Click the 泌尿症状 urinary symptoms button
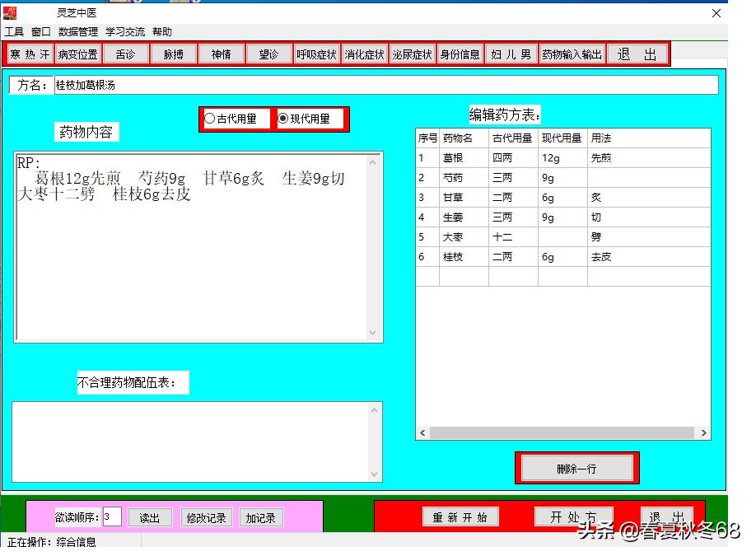The width and height of the screenshot is (756, 556). click(412, 54)
